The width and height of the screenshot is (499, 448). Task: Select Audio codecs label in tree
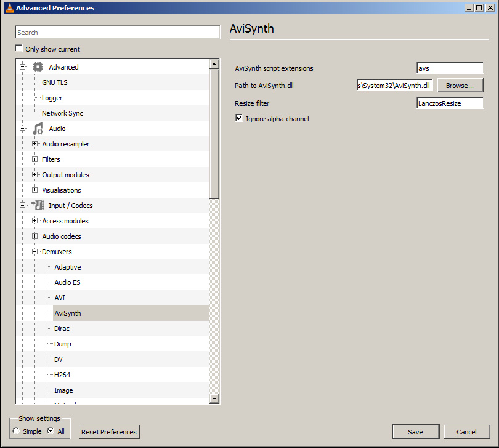[62, 236]
